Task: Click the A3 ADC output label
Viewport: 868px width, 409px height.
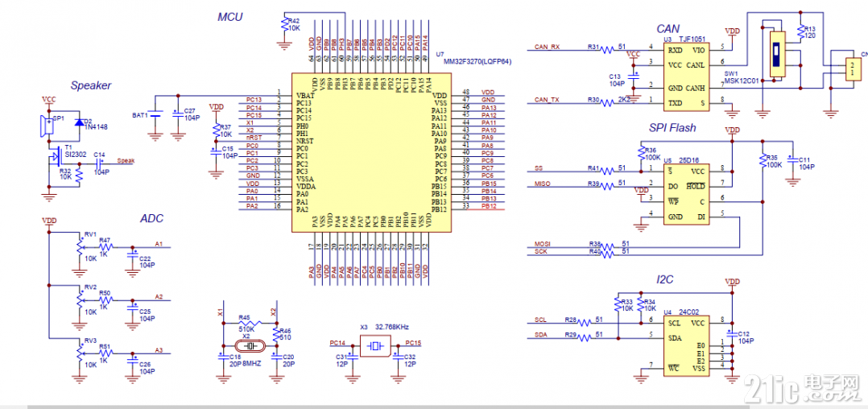Action: (159, 349)
